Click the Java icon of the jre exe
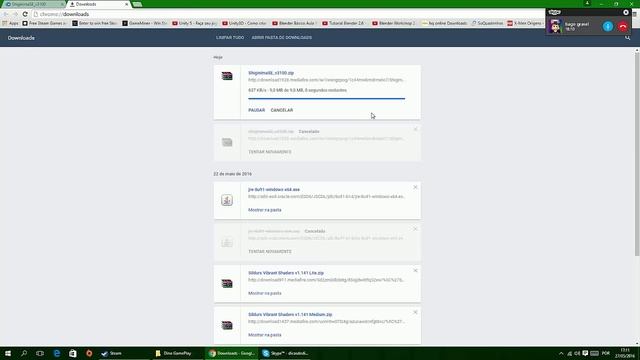This screenshot has width=640, height=360. coord(227,200)
